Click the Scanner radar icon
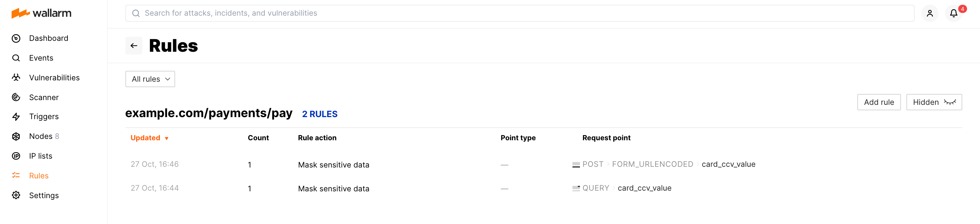The height and width of the screenshot is (224, 980). tap(16, 97)
